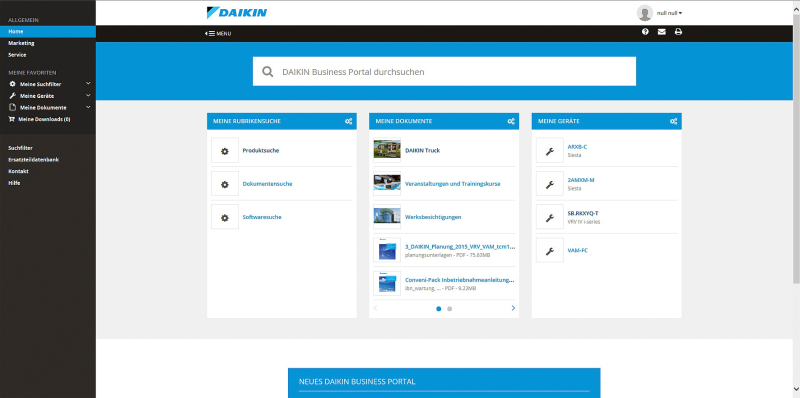Open Meine Geräte panel settings gears
Viewport: 800px width, 398px height.
(x=673, y=121)
